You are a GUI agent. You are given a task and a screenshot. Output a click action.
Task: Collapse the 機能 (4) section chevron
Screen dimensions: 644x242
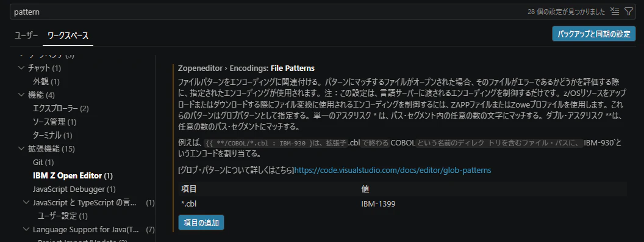point(22,95)
